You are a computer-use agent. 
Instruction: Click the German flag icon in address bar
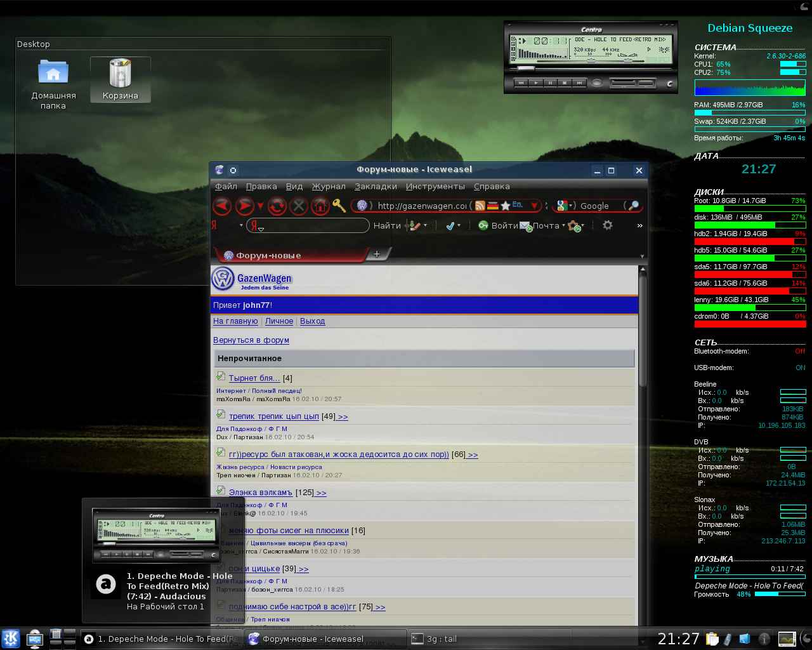click(492, 206)
